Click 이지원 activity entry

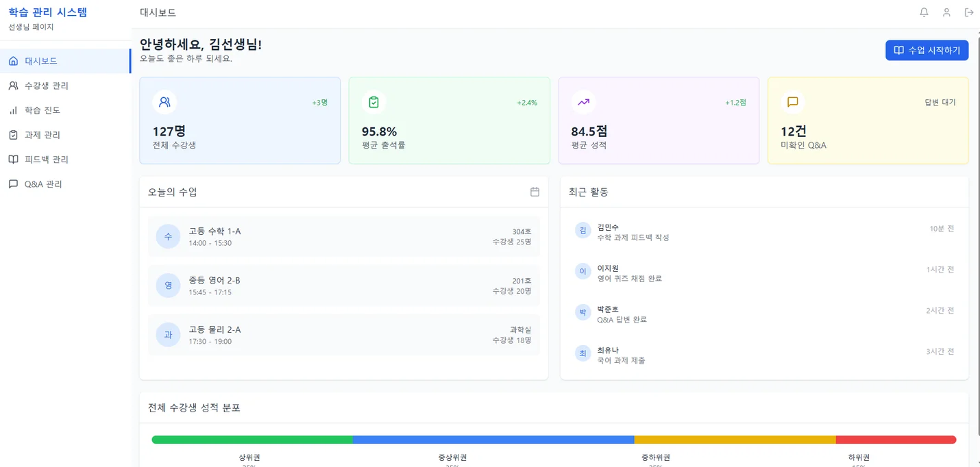pyautogui.click(x=764, y=273)
